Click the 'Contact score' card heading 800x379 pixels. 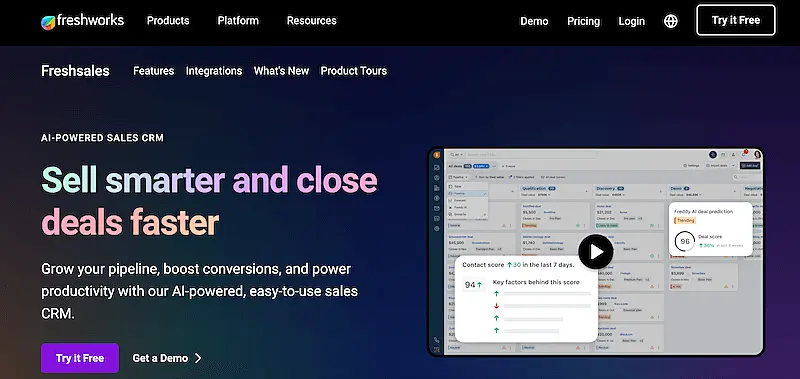click(518, 265)
